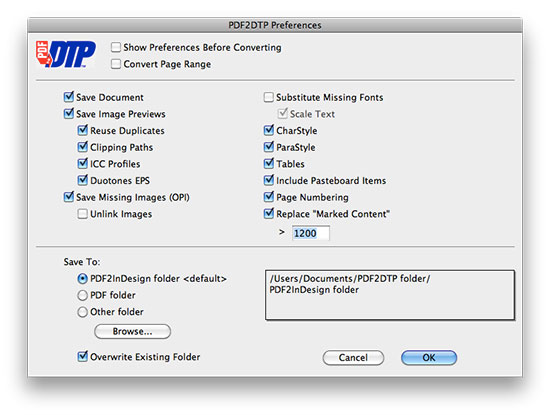Open the Browse... folder chooser

[133, 332]
